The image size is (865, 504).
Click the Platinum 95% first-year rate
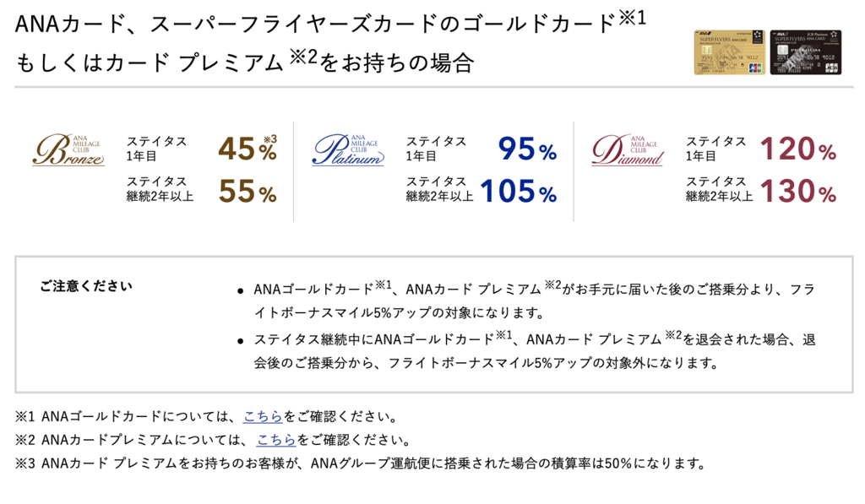click(x=527, y=149)
